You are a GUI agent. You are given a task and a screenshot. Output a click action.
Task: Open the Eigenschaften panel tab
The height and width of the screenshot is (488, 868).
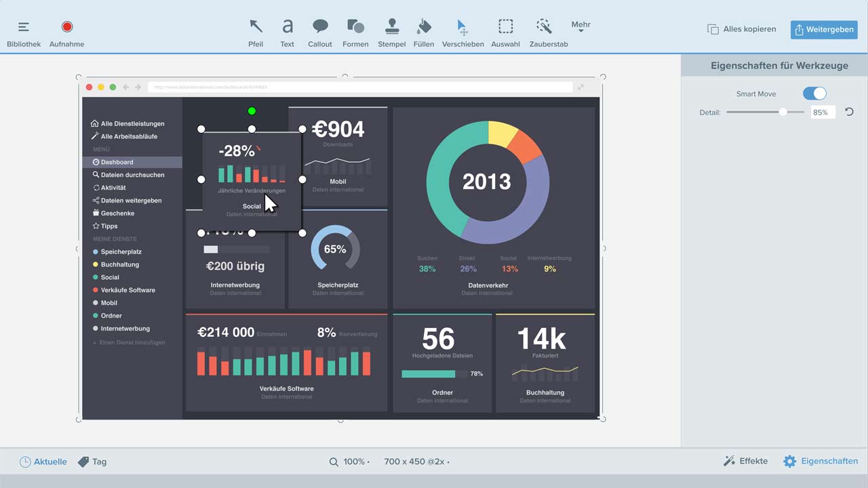821,461
